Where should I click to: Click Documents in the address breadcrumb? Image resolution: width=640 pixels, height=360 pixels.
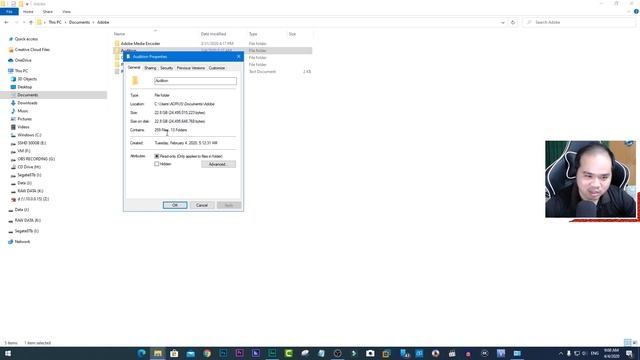coord(79,22)
